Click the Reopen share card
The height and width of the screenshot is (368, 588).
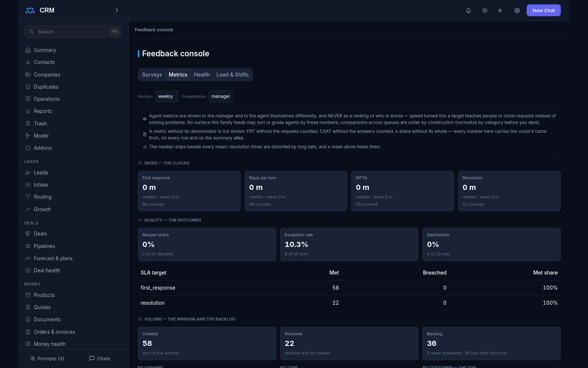[207, 245]
